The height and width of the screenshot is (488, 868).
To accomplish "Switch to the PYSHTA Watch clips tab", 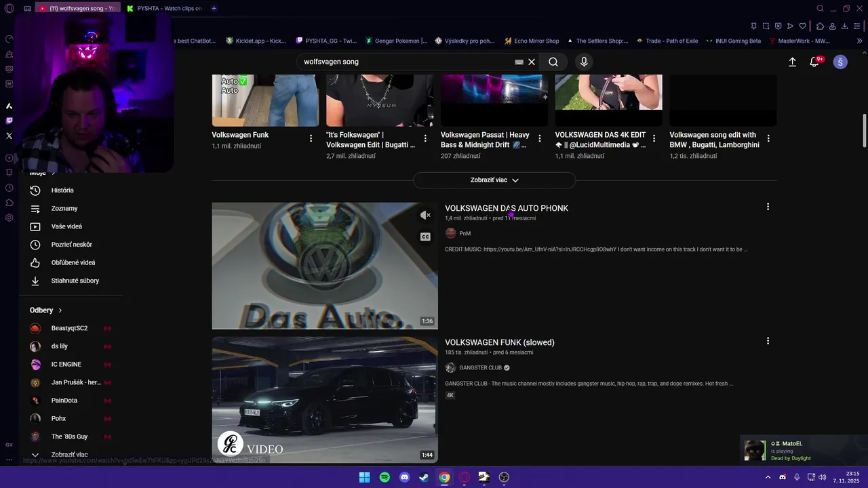I will pos(163,8).
